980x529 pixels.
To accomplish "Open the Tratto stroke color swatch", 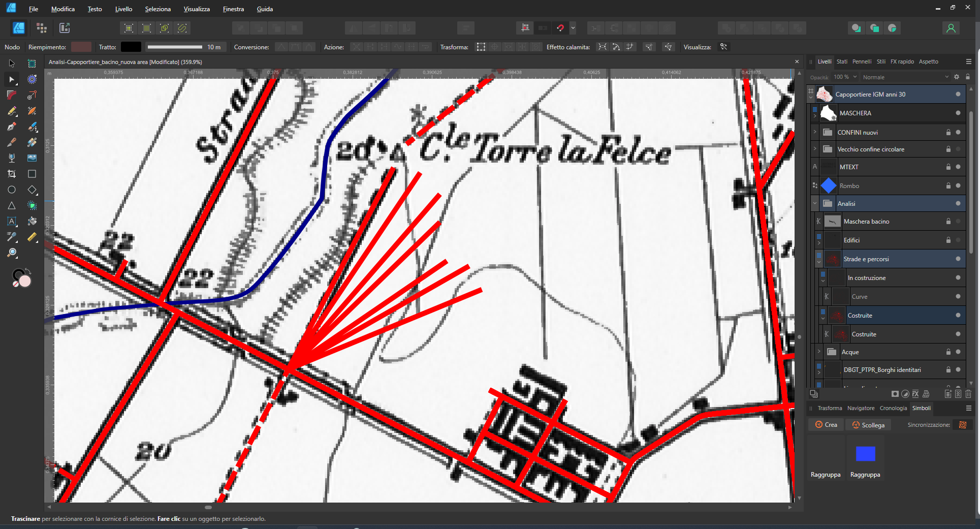I will click(131, 47).
